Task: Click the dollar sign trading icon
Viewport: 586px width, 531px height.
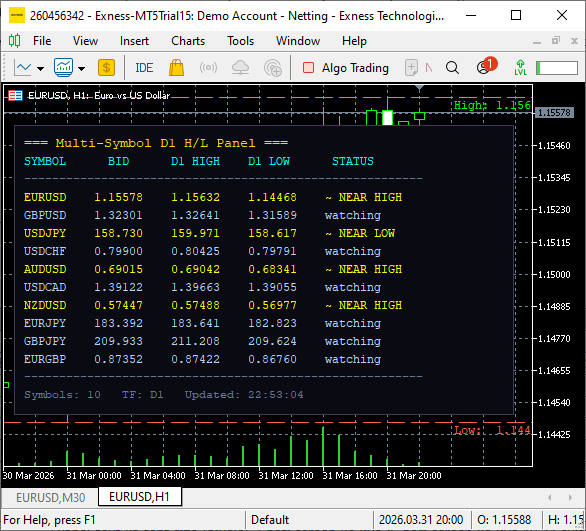Action: point(106,68)
